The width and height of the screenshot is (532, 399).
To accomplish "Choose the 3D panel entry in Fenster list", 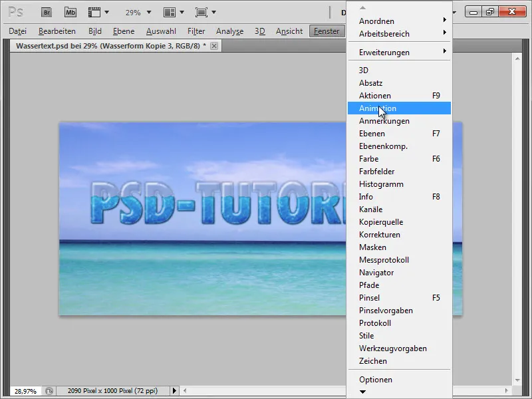I will [x=400, y=70].
